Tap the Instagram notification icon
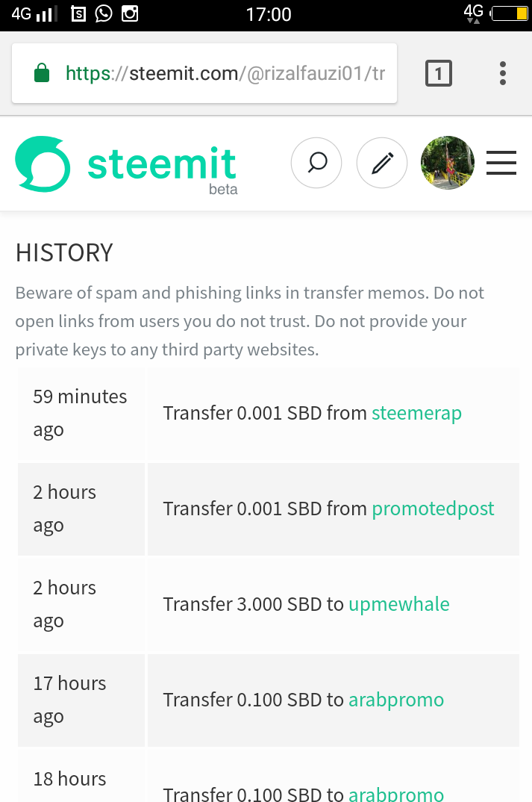Image resolution: width=532 pixels, height=802 pixels. [129, 13]
